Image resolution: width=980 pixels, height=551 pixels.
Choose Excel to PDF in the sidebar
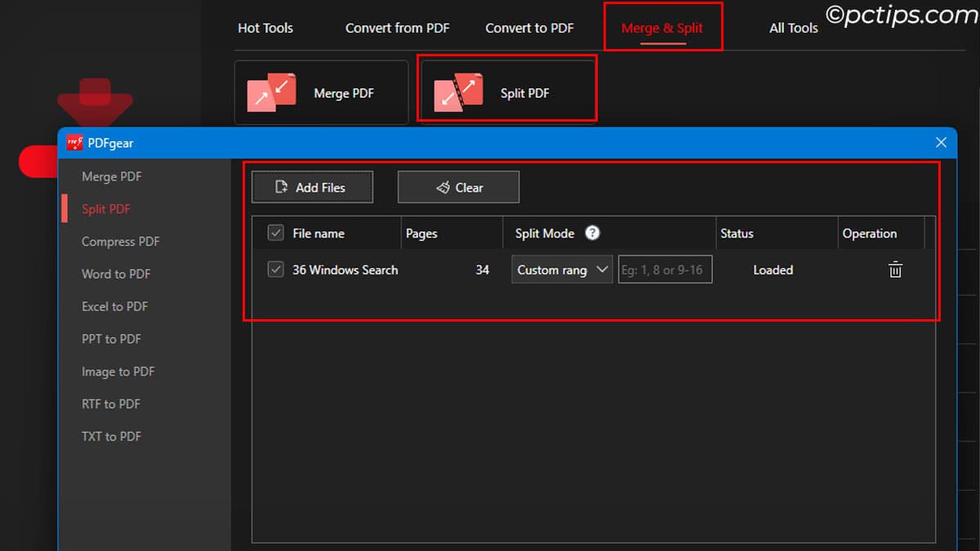click(x=114, y=307)
